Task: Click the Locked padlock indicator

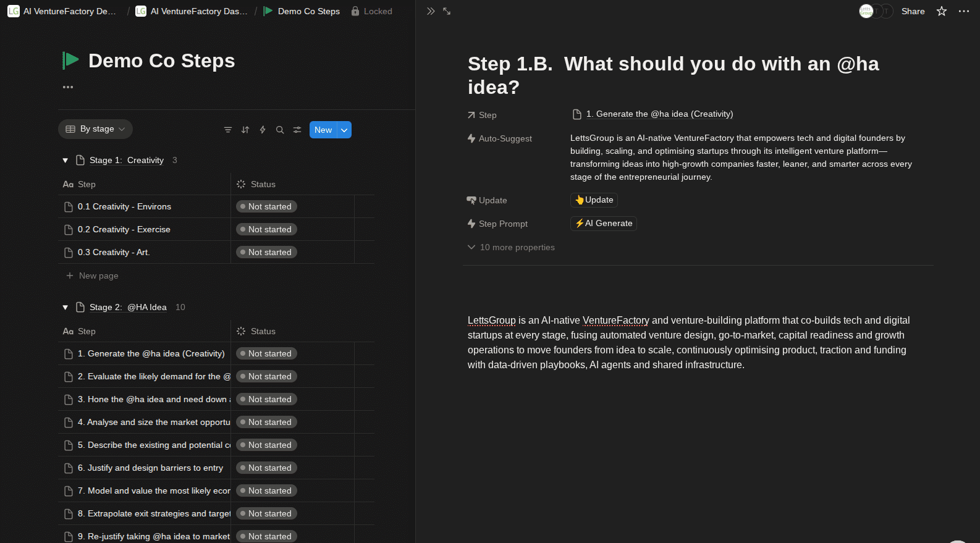Action: coord(372,11)
